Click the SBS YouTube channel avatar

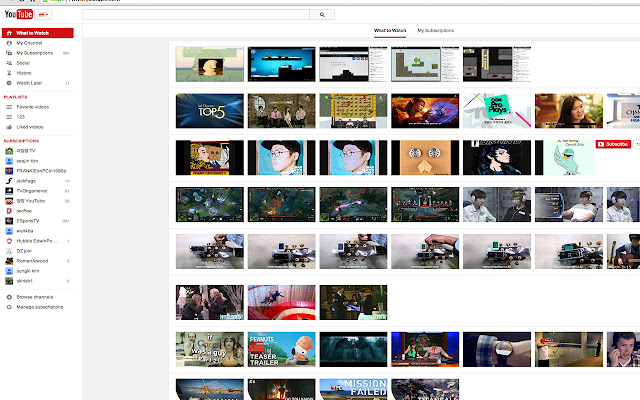click(x=9, y=201)
